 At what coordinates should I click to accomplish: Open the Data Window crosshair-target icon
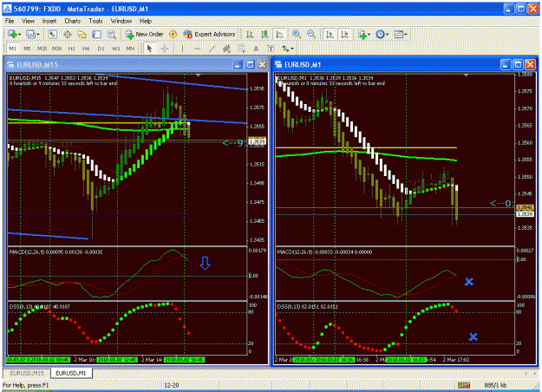point(67,34)
